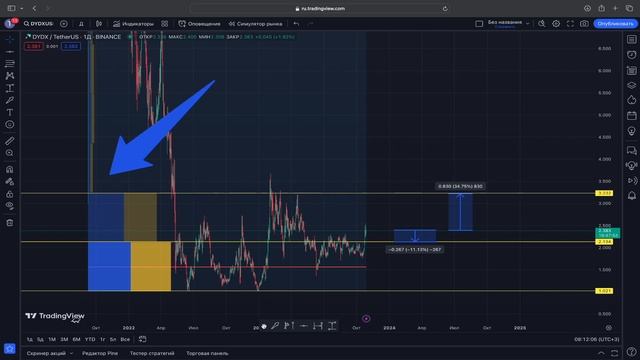
Task: Open the candlestick chart type selector
Action: point(99,24)
